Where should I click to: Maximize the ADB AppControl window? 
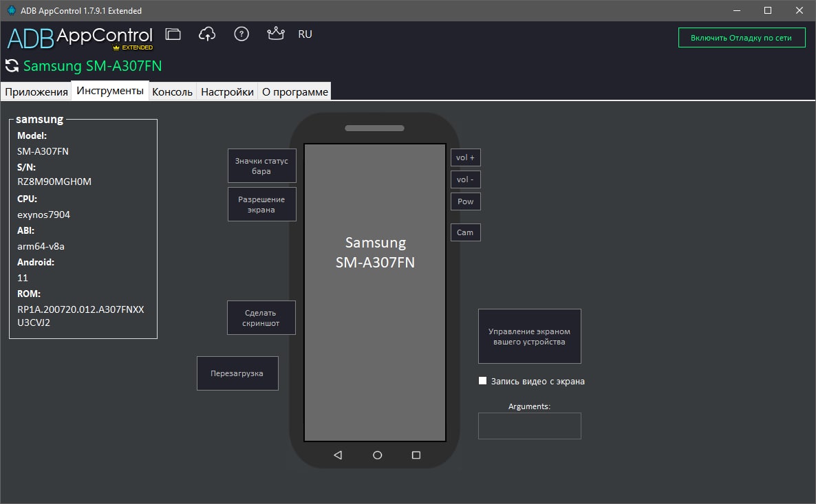(x=768, y=10)
